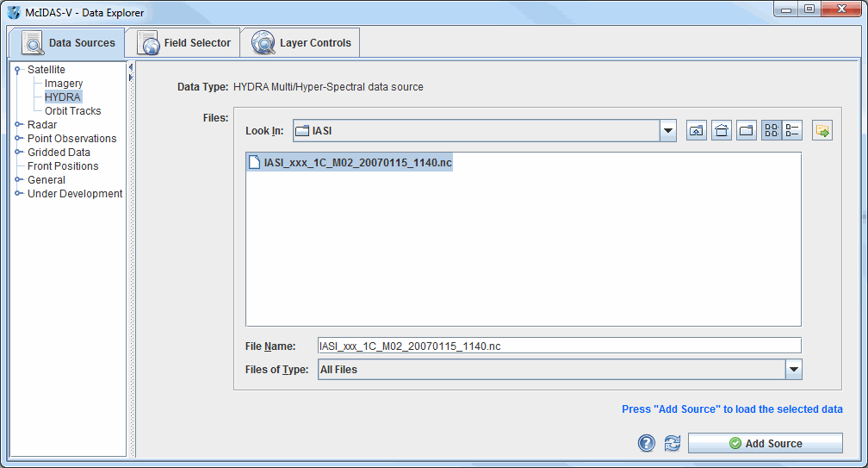This screenshot has width=868, height=468.
Task: Click the Satellite label in the tree
Action: click(46, 70)
